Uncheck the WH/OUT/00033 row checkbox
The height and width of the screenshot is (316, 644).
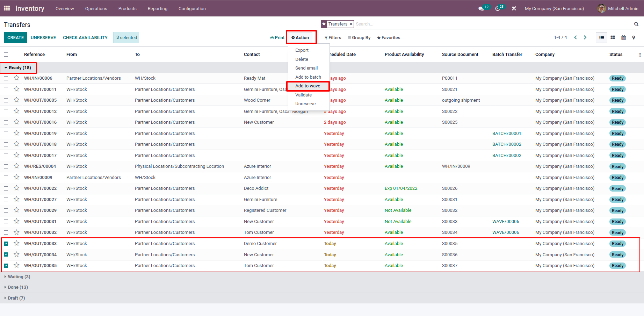[x=6, y=244]
